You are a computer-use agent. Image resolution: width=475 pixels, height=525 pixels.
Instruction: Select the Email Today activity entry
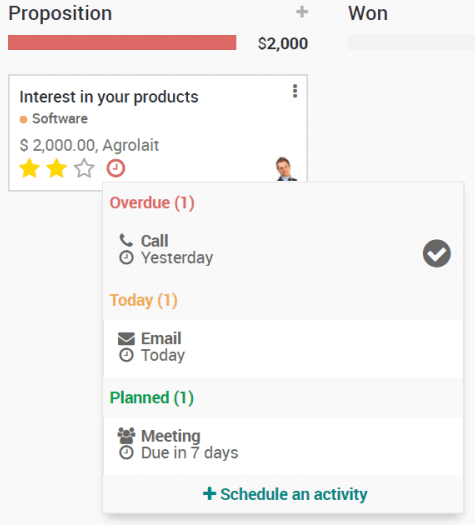(x=283, y=349)
